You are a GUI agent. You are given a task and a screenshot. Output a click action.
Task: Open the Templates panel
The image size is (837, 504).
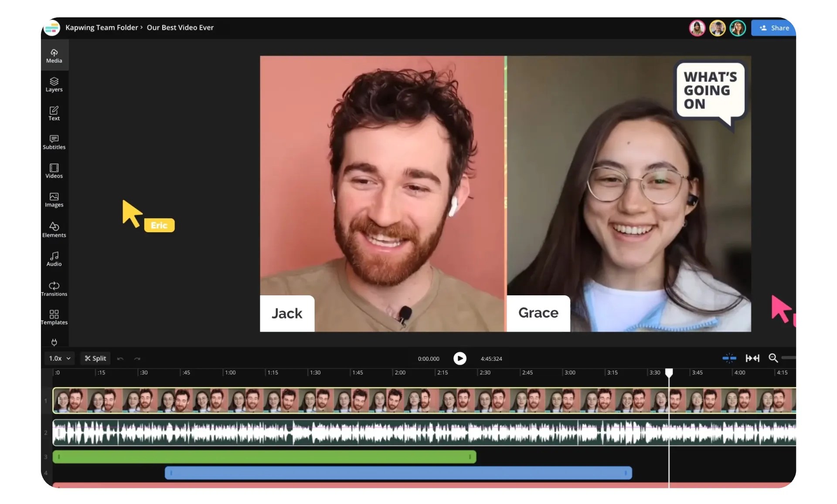tap(54, 317)
